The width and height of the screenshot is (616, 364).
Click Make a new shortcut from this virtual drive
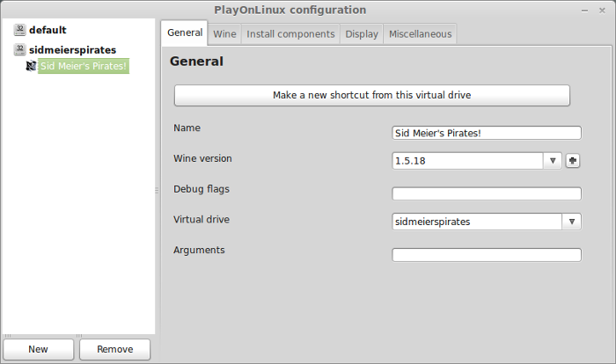coord(372,95)
